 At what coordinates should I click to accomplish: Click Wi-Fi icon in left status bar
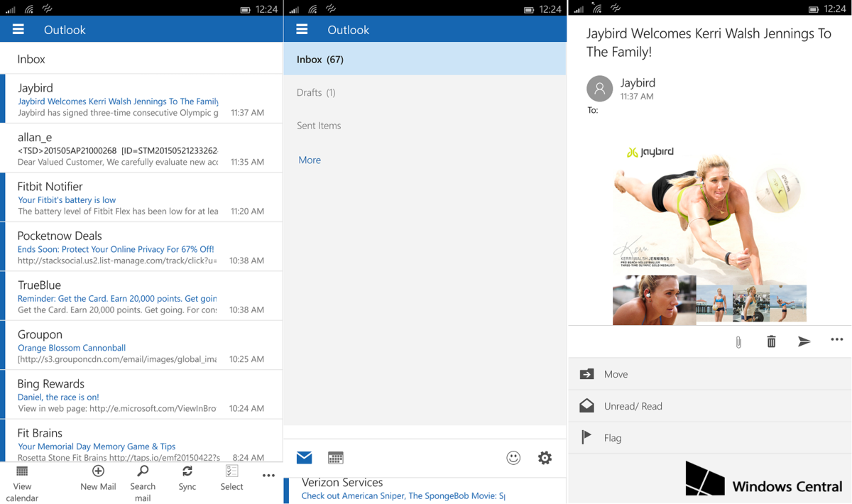[x=29, y=9]
